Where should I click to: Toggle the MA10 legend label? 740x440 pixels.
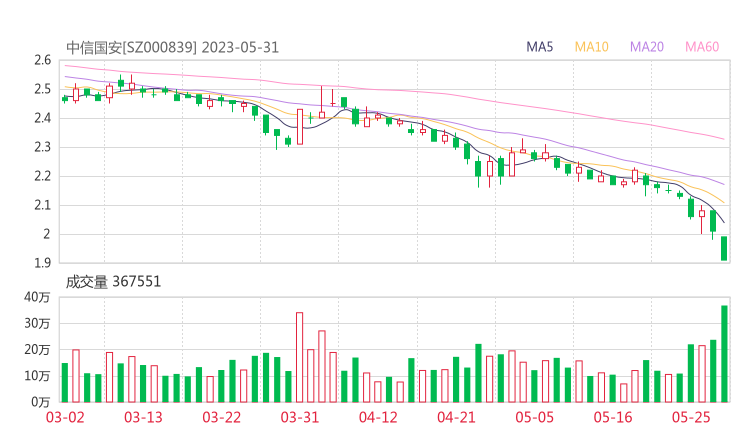[x=591, y=47]
